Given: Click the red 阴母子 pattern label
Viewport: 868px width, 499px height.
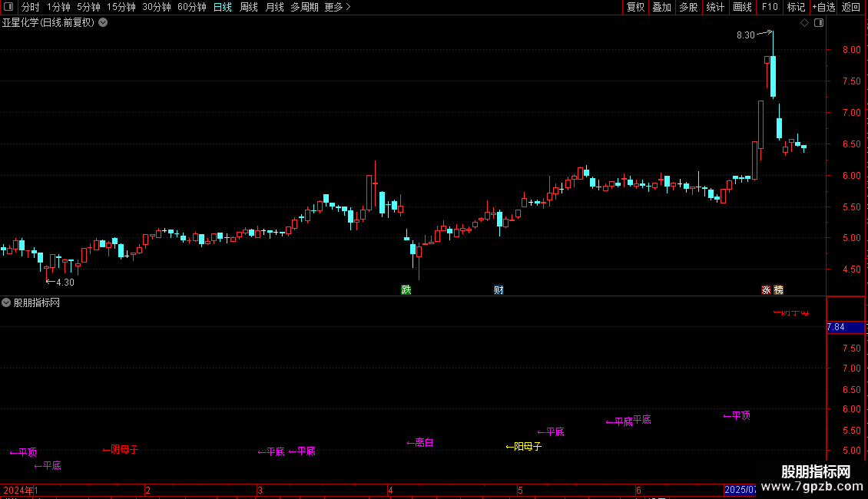Looking at the screenshot, I should pyautogui.click(x=120, y=449).
